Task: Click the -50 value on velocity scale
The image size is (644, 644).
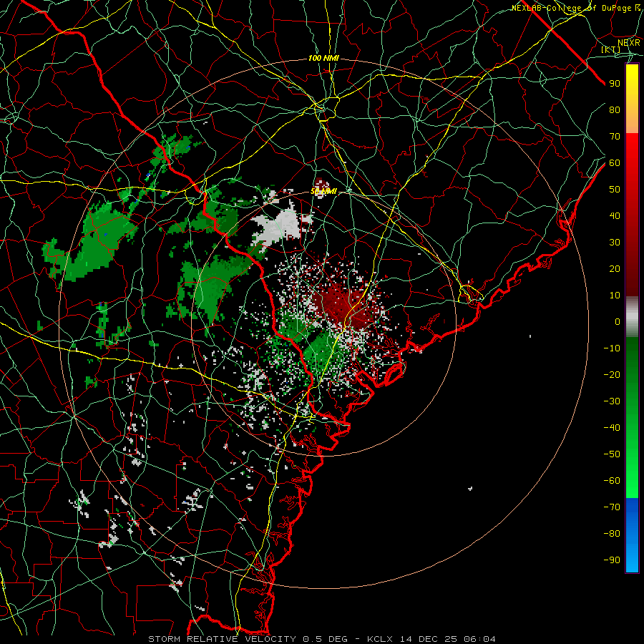Action: 612,454
